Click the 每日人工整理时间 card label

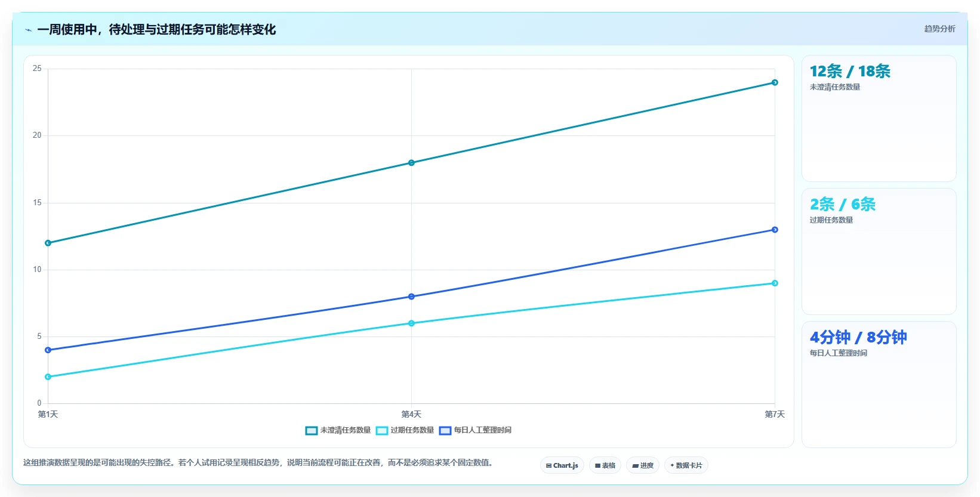839,353
